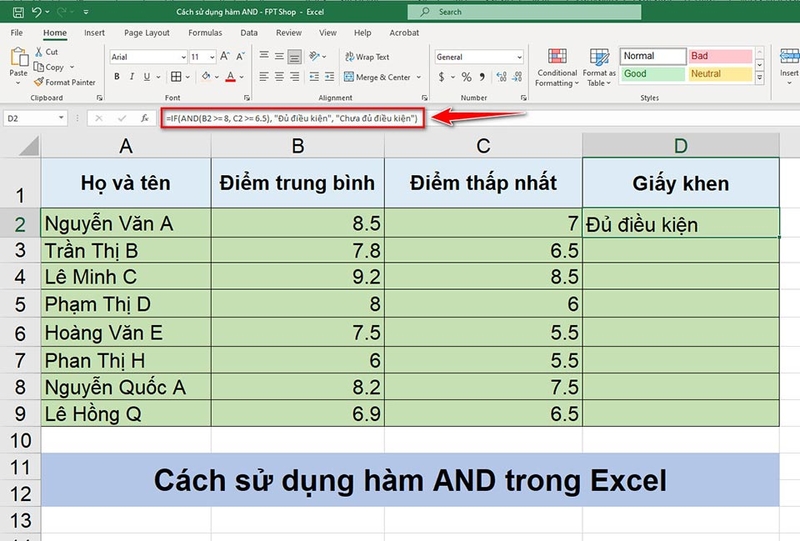
Task: Click the formula bar with IF formula
Action: (292, 118)
